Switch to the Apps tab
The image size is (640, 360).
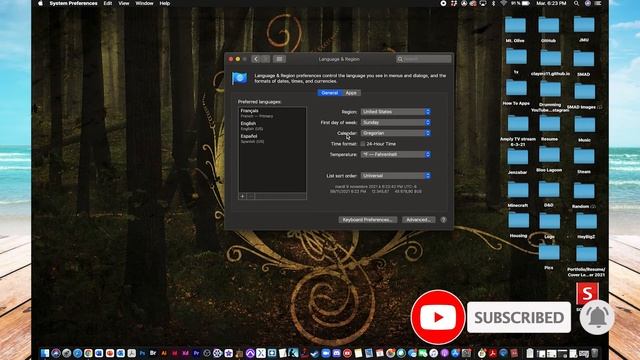point(351,93)
